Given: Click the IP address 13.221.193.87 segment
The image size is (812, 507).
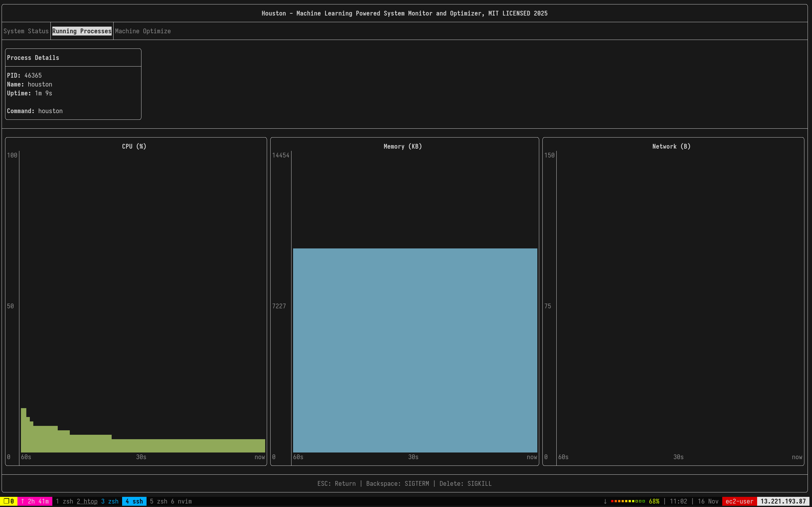Looking at the screenshot, I should (783, 501).
